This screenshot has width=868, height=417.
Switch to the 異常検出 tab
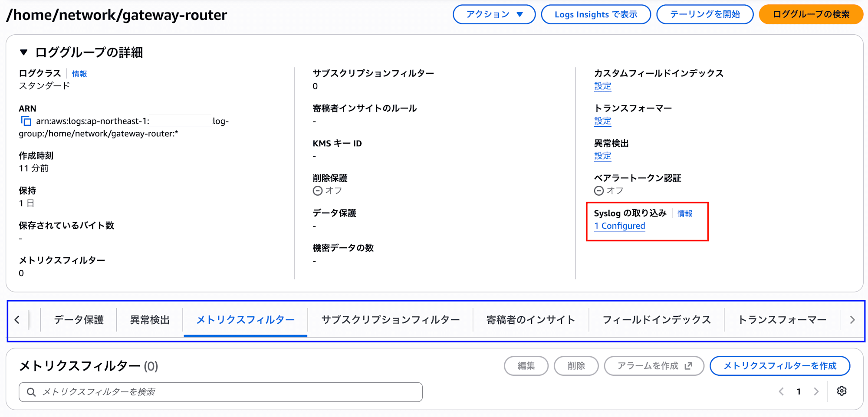coord(150,320)
